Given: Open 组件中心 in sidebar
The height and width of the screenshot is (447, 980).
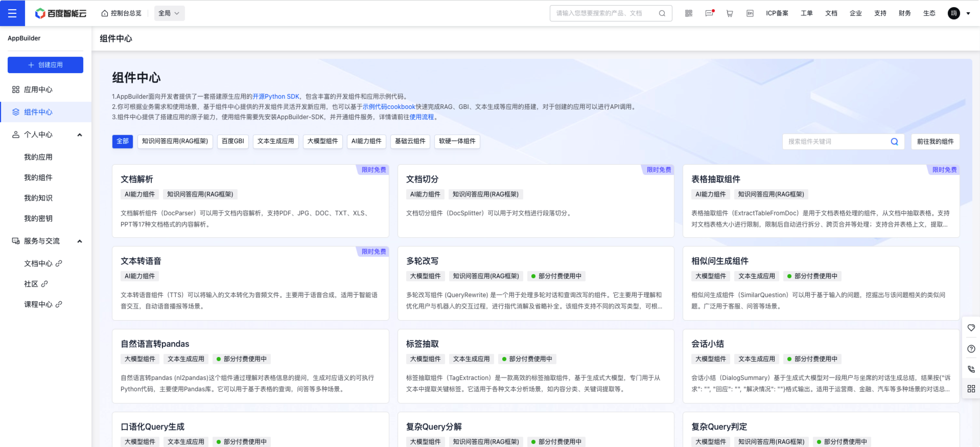Looking at the screenshot, I should click(x=46, y=112).
